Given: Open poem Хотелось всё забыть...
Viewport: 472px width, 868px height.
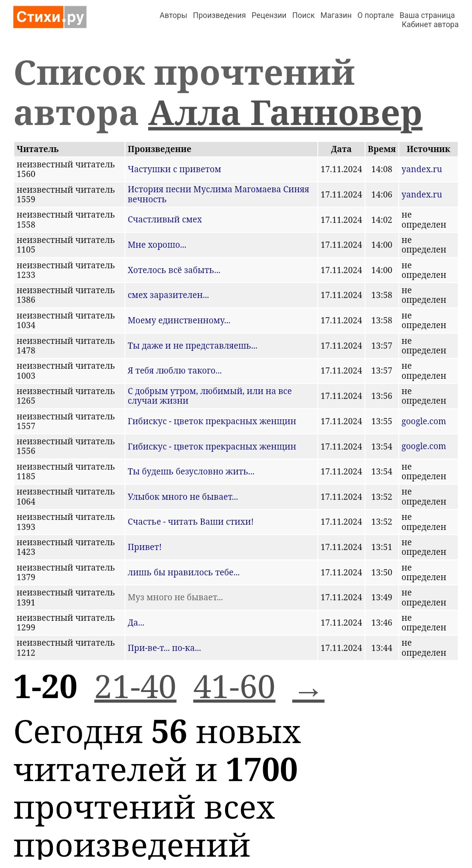Looking at the screenshot, I should (174, 270).
